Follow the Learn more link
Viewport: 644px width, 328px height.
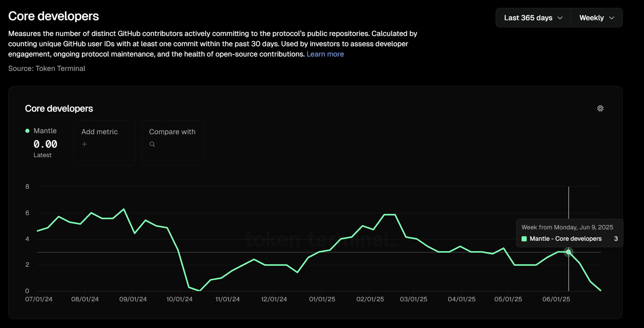(325, 54)
